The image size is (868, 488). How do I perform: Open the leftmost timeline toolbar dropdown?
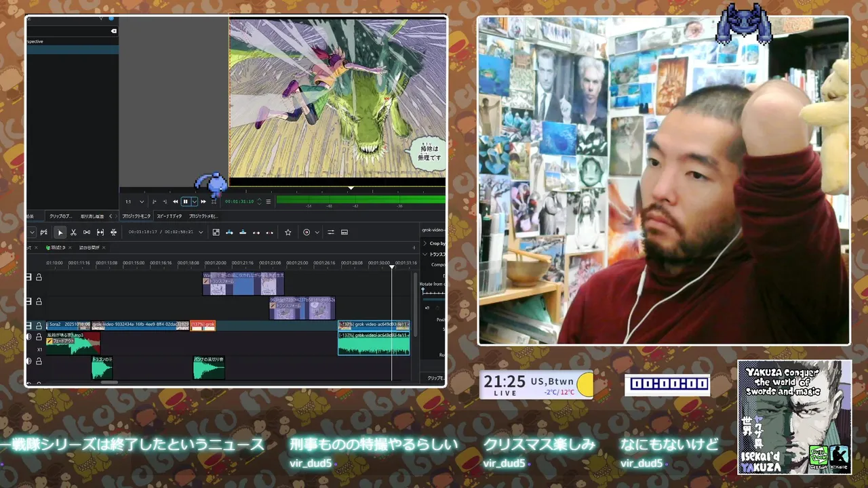click(31, 232)
